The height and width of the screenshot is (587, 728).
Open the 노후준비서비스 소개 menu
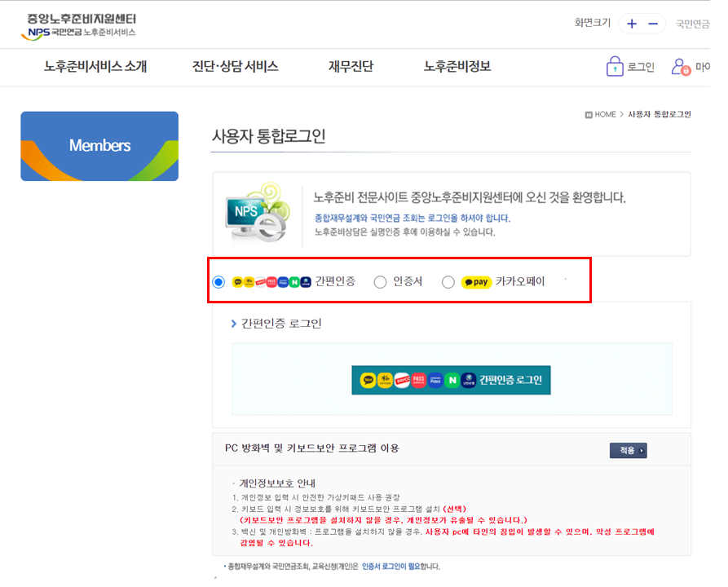point(93,67)
